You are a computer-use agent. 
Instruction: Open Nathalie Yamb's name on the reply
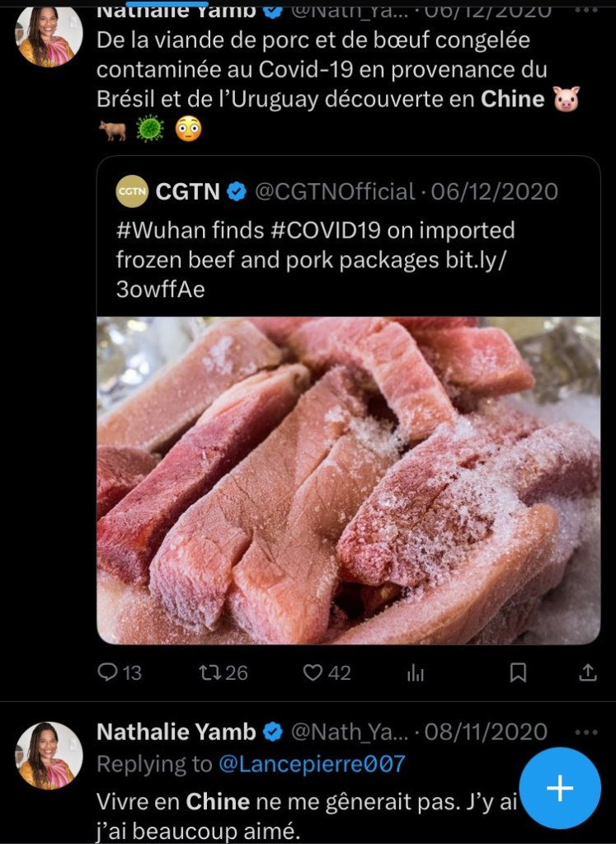tap(176, 732)
